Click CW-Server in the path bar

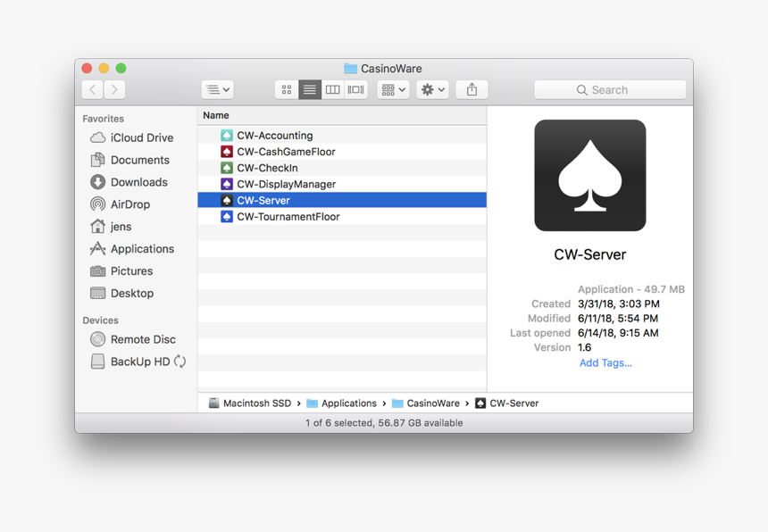coord(513,403)
